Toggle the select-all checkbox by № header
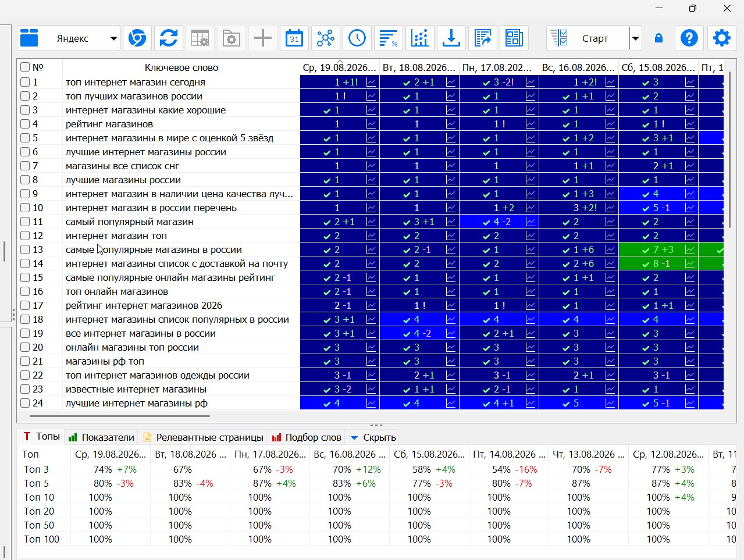 (25, 67)
